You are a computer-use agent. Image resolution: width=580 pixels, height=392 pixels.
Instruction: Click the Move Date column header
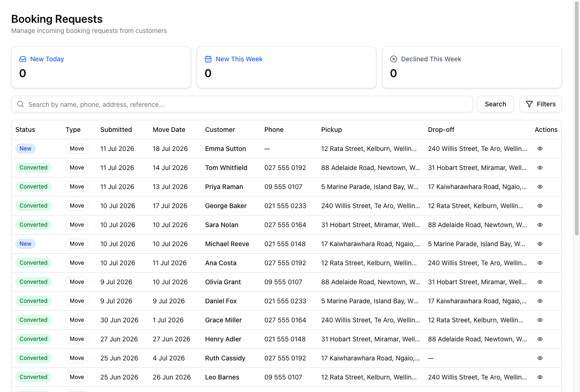tap(169, 130)
